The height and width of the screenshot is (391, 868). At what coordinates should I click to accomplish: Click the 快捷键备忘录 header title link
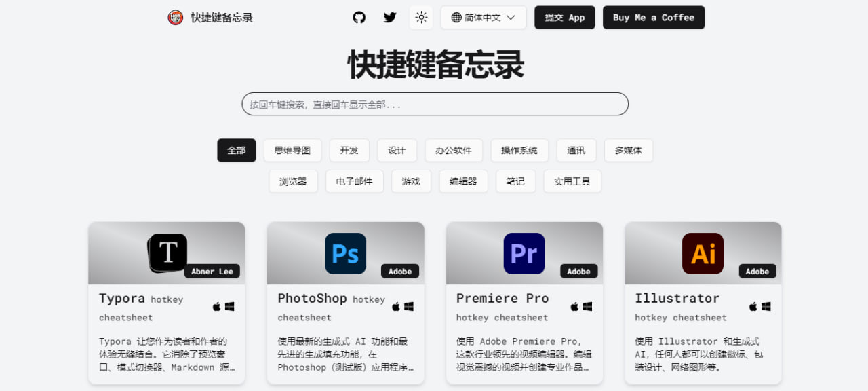(222, 18)
